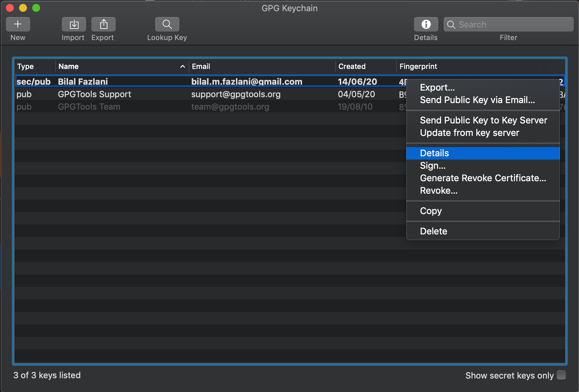Click email team@gpgtools.org cell

(230, 107)
